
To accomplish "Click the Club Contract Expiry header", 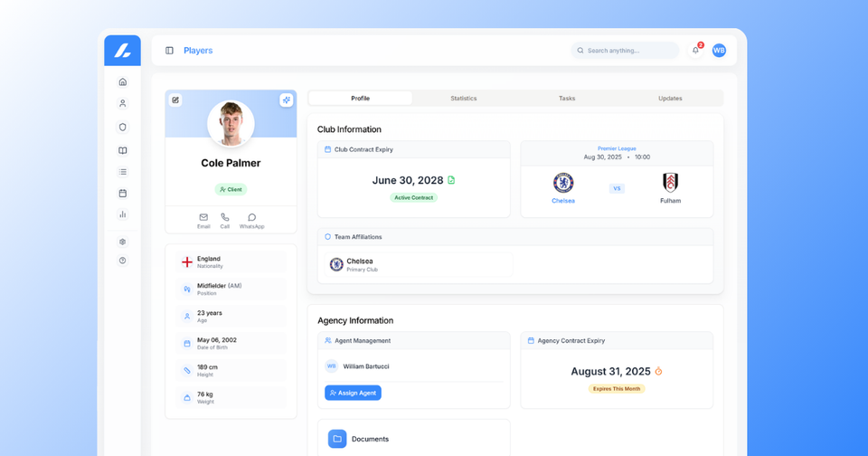I will tap(413, 149).
